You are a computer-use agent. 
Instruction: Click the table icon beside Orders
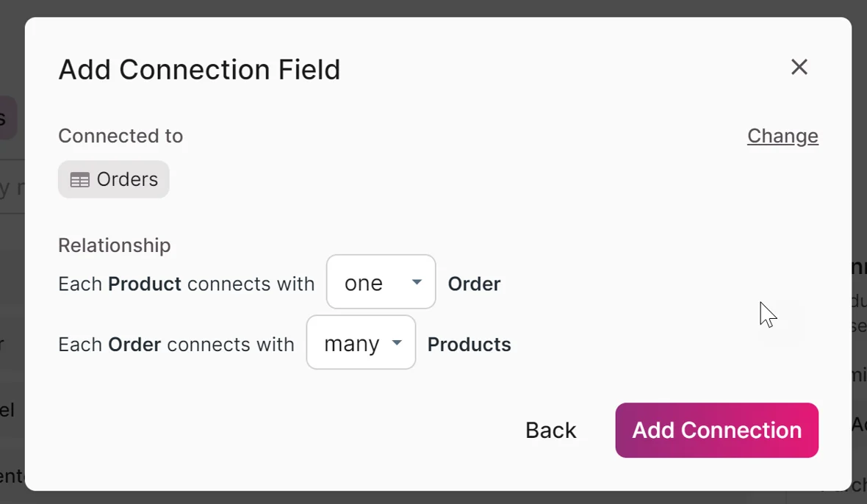click(x=79, y=180)
